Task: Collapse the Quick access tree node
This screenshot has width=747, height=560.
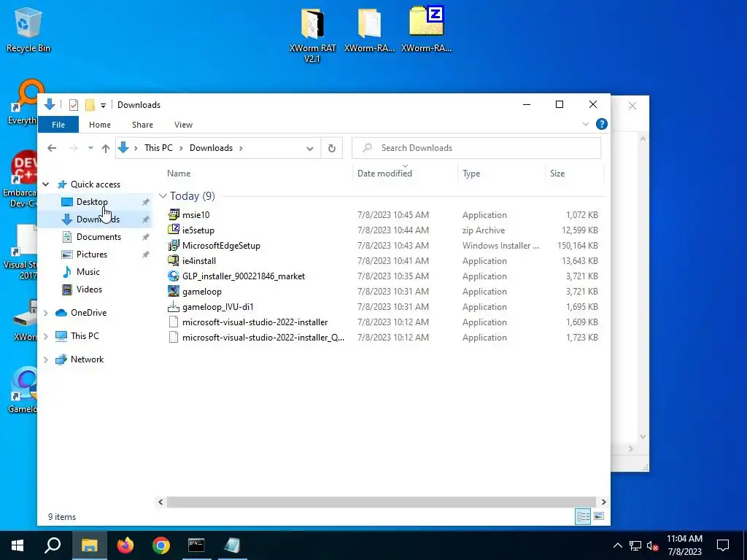Action: [46, 184]
